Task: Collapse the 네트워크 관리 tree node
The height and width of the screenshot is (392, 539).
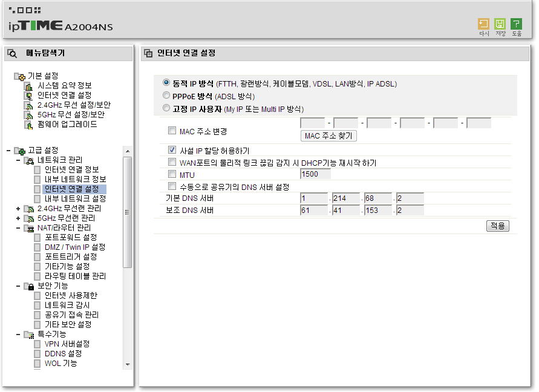Action: click(x=18, y=160)
